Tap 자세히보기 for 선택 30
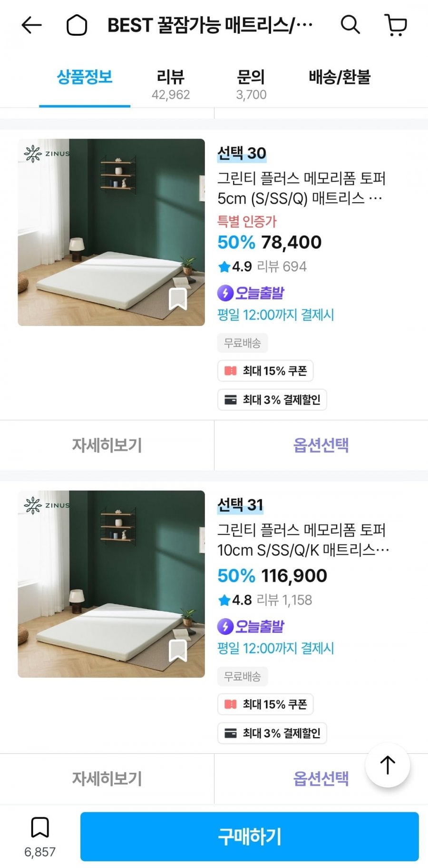428x868 pixels. click(107, 445)
